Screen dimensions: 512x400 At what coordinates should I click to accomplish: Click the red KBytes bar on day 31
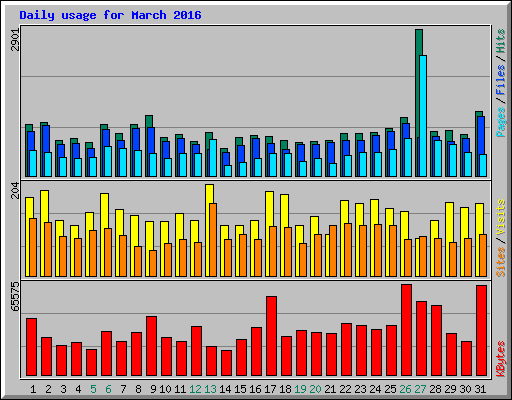pos(481,331)
